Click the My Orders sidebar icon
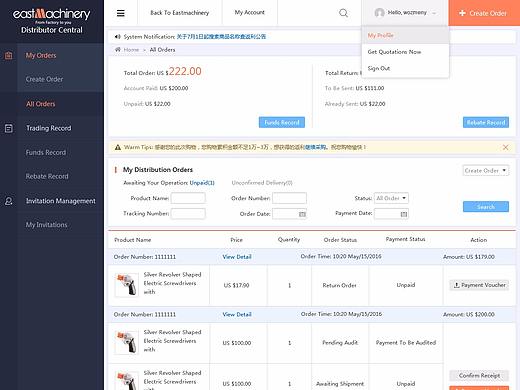The image size is (520, 390). tap(9, 55)
